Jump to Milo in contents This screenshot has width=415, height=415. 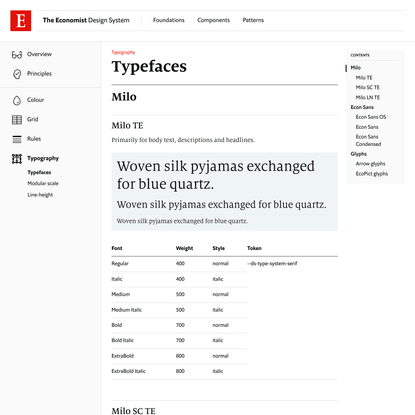click(x=356, y=68)
